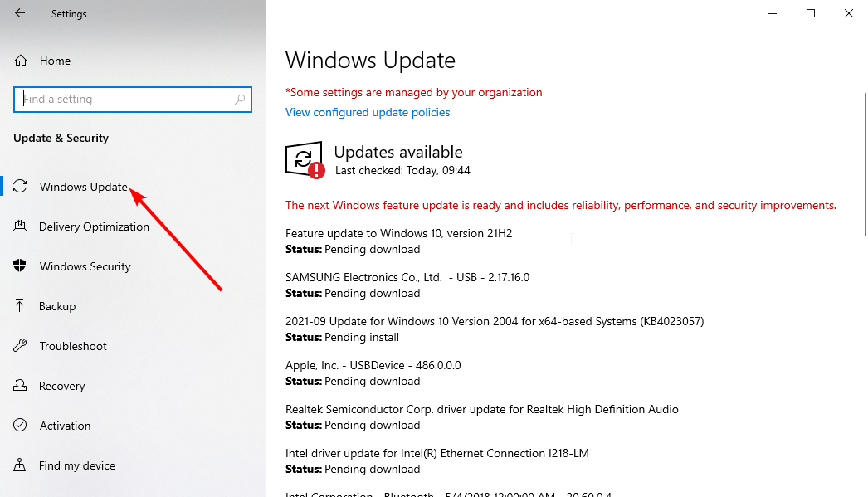Click the Windows Update page heading

point(370,61)
